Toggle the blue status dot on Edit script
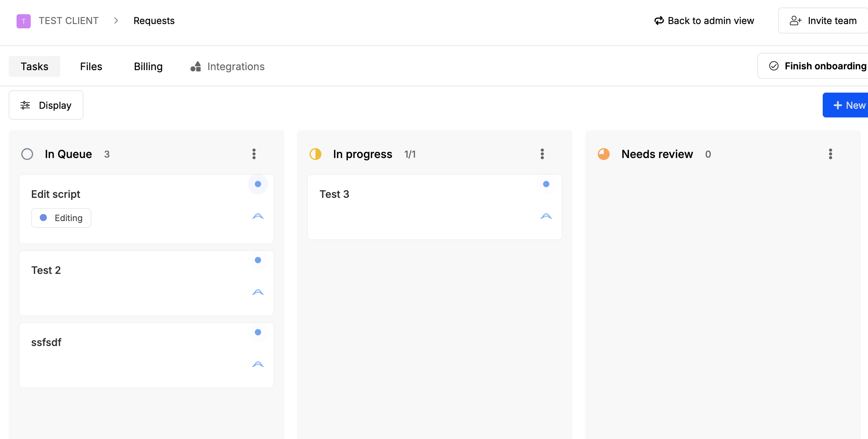The width and height of the screenshot is (868, 439). coord(258,184)
